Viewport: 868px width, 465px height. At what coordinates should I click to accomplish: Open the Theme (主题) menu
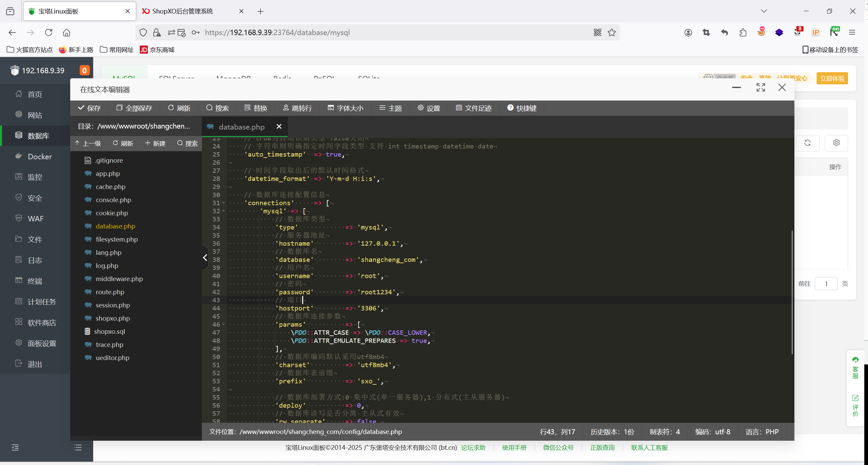click(390, 108)
